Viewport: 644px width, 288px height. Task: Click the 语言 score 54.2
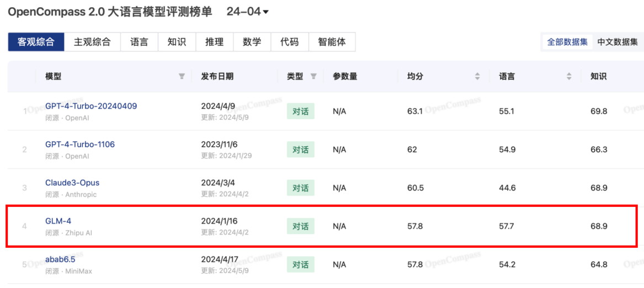tap(507, 265)
